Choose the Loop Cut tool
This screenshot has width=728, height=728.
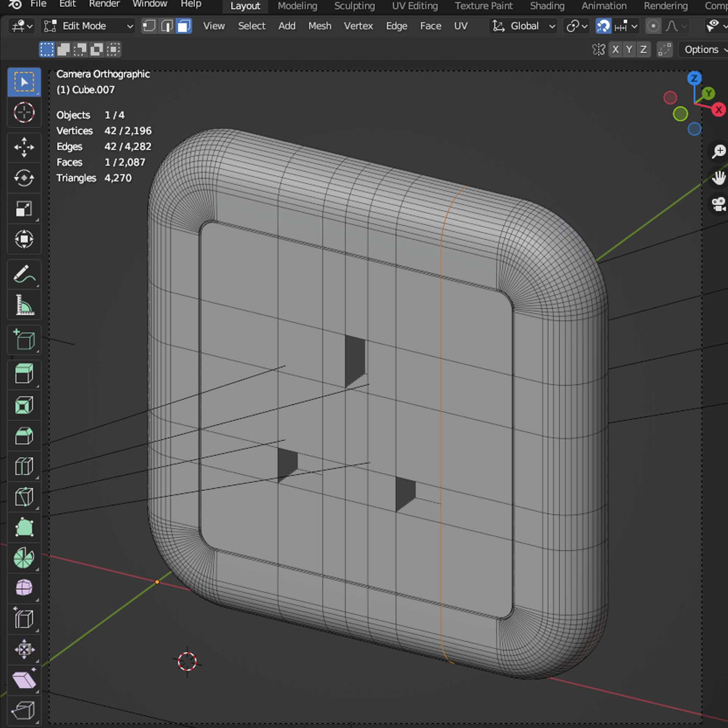click(x=24, y=466)
